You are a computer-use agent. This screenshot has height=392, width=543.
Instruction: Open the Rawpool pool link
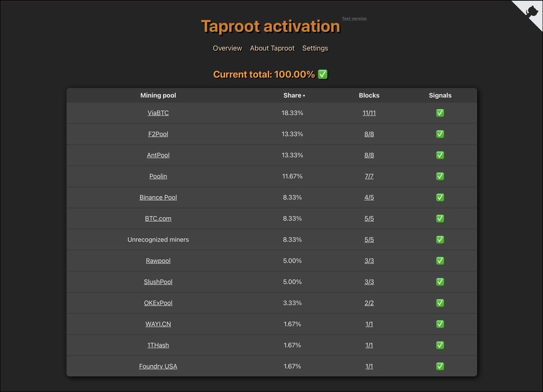tap(158, 260)
